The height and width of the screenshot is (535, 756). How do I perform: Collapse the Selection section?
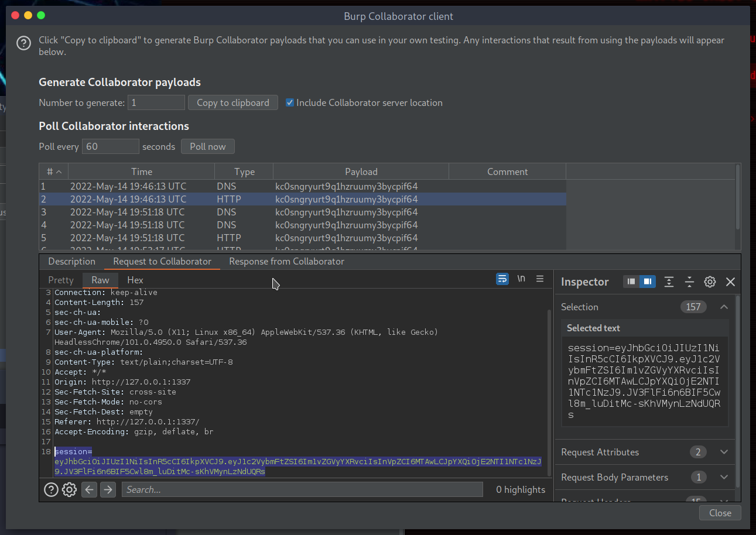tap(724, 307)
